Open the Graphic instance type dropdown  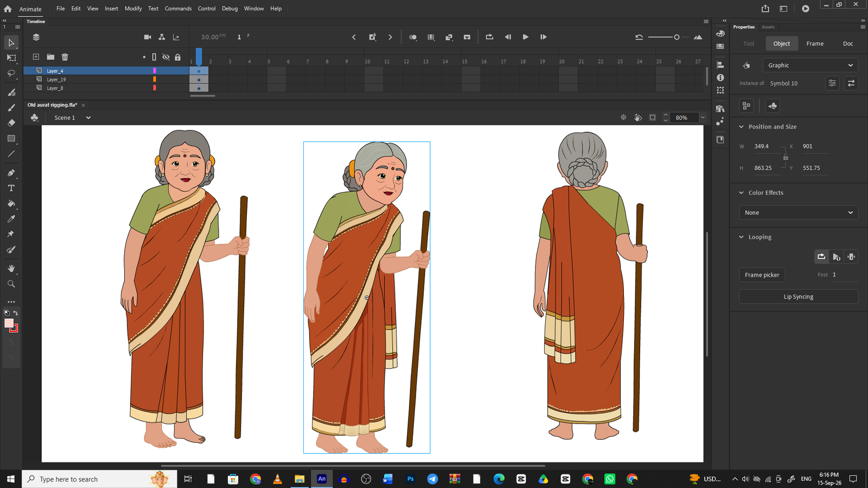[x=810, y=65]
